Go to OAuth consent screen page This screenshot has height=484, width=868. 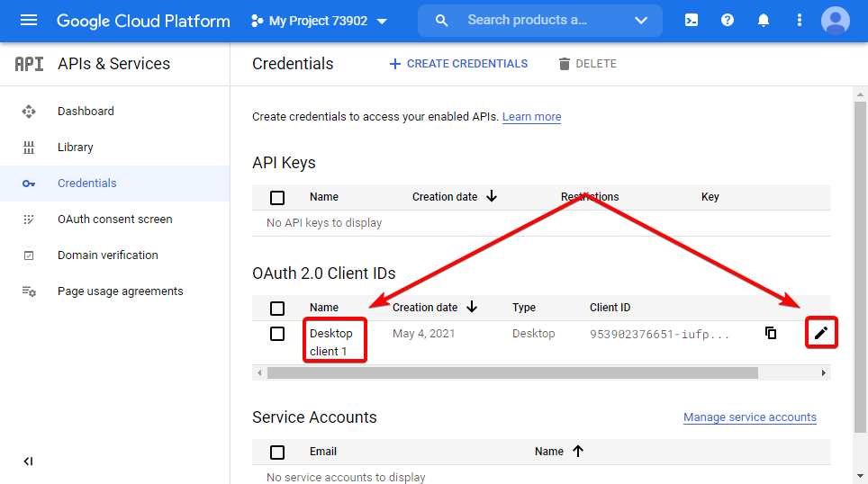click(x=114, y=220)
